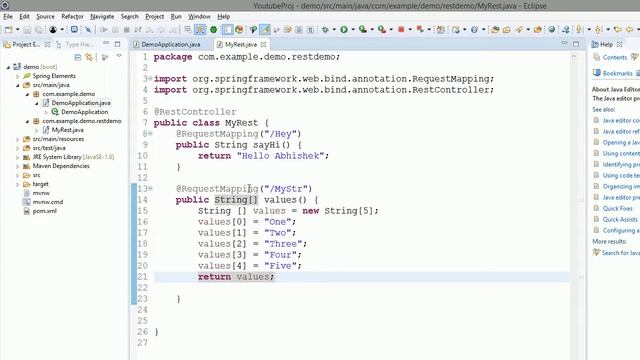The height and width of the screenshot is (360, 640).
Task: Select mvnw.cmd in Project Explorer
Action: (x=48, y=202)
